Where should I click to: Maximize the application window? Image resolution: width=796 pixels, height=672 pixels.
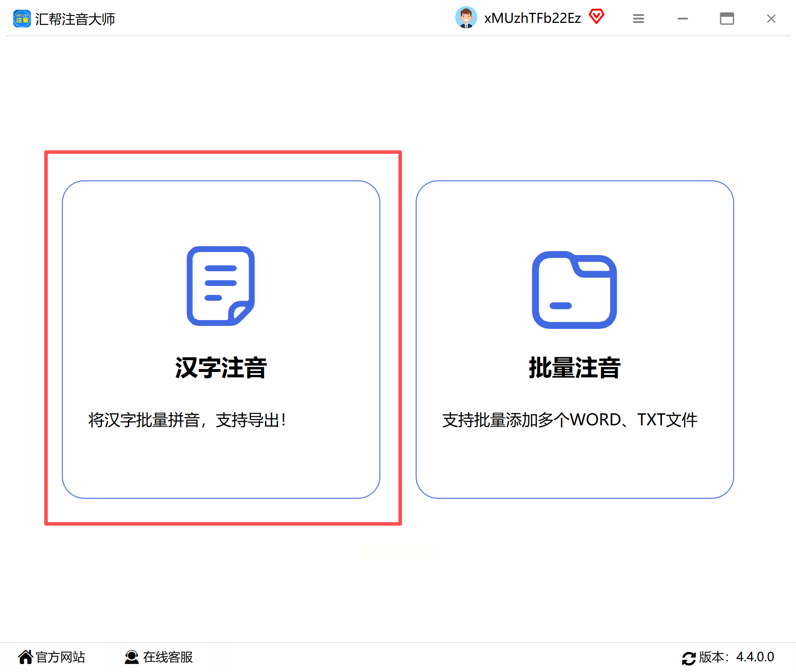[x=727, y=19]
